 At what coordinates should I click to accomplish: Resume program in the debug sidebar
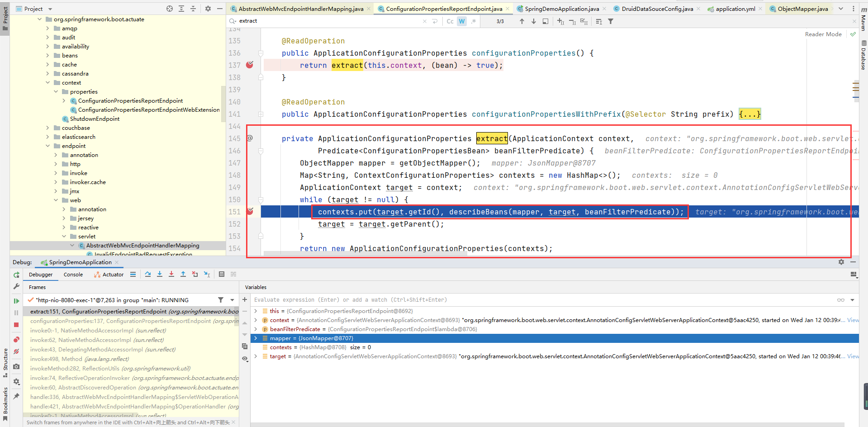tap(16, 301)
